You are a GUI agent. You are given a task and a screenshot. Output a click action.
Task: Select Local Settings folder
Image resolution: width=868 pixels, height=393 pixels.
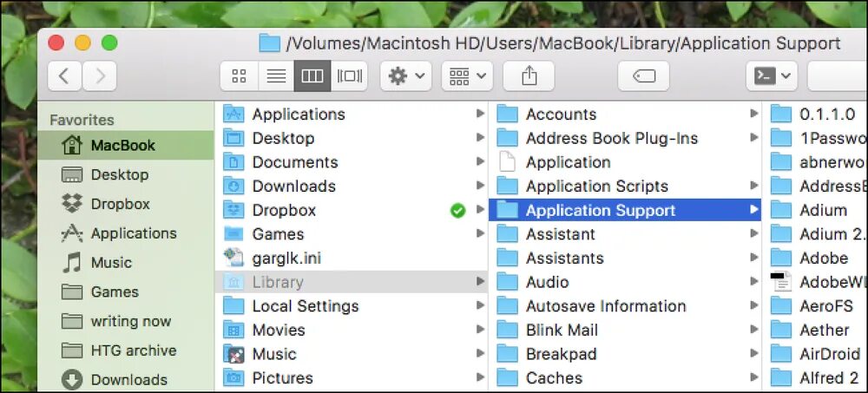click(352, 306)
